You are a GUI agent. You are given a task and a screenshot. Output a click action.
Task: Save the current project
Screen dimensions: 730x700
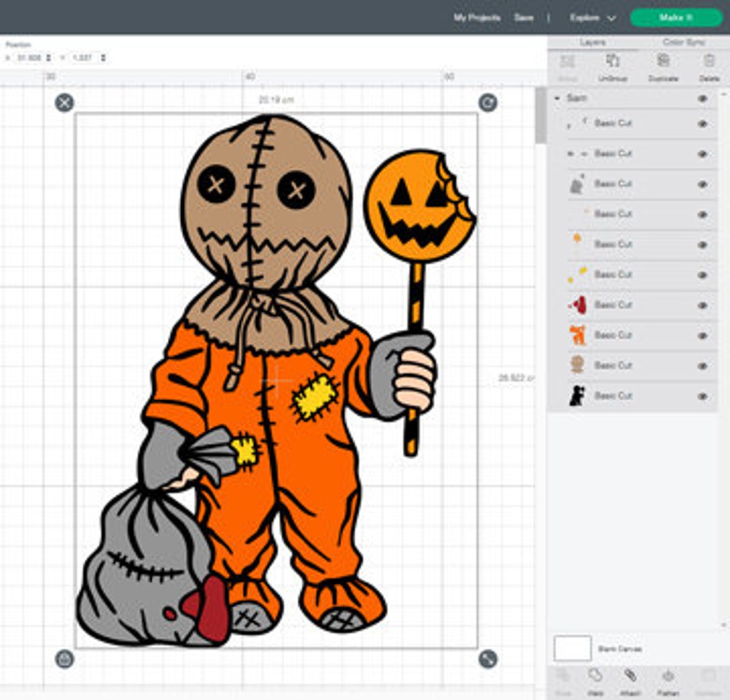pyautogui.click(x=524, y=18)
